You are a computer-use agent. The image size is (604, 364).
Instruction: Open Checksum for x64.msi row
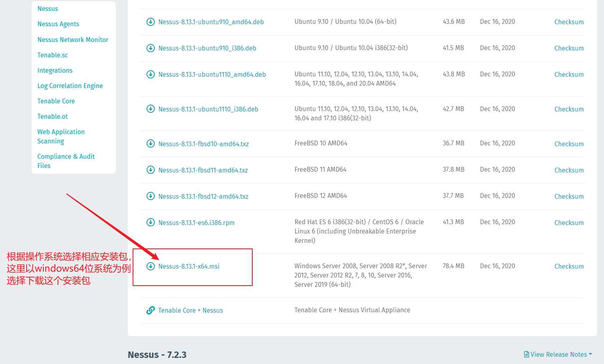(x=569, y=266)
